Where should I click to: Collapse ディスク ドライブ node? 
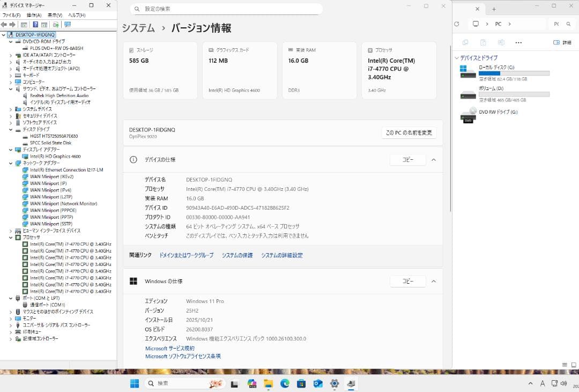click(x=11, y=129)
